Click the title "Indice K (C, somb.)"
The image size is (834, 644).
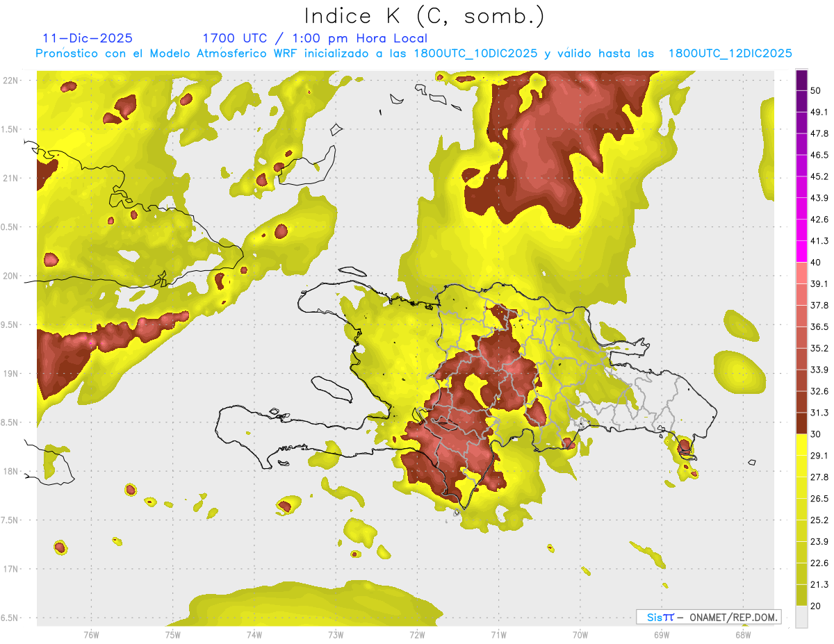425,16
